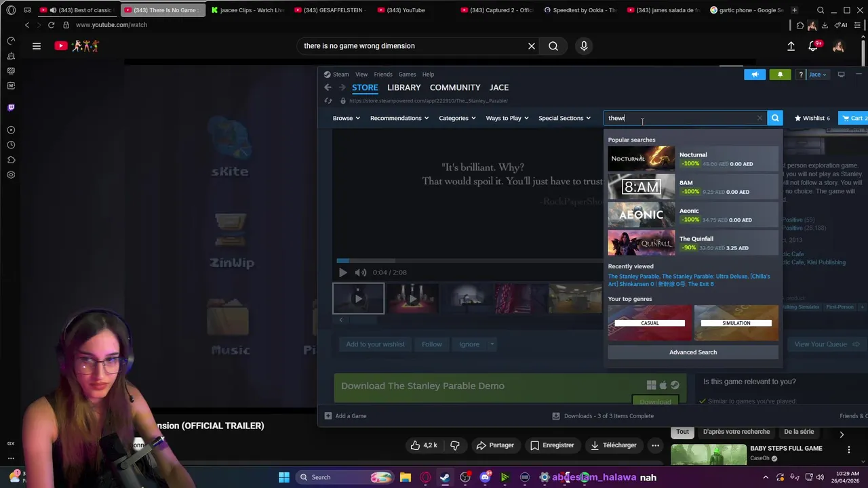The height and width of the screenshot is (488, 868).
Task: Open the JACE profile tab
Action: coord(499,87)
